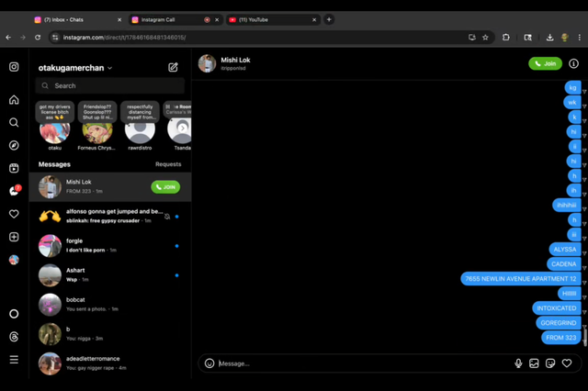Open browser Extensions puzzle icon

506,38
